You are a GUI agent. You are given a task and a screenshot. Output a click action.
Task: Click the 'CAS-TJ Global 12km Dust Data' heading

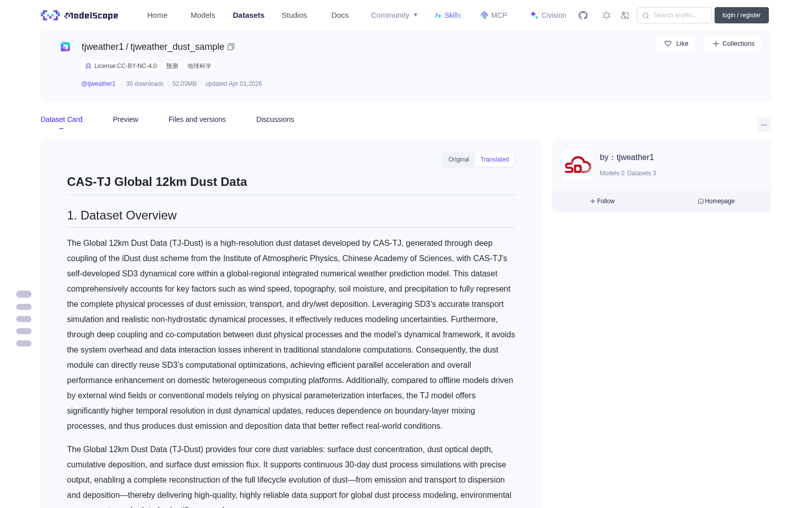[x=157, y=182]
